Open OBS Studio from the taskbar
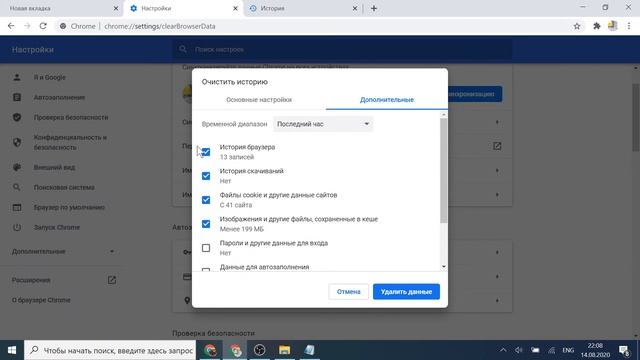The width and height of the screenshot is (640, 360). [260, 350]
